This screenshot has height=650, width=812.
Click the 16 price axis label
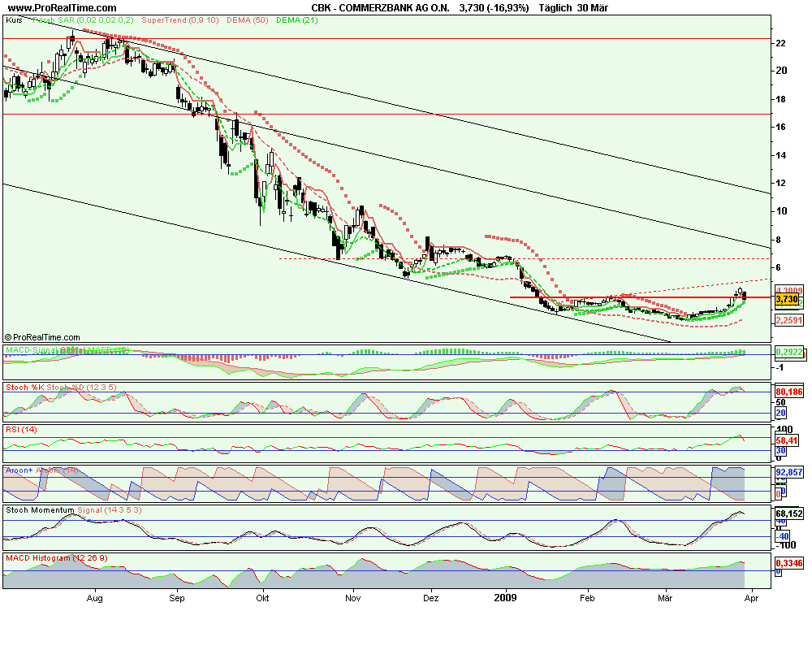[x=781, y=127]
